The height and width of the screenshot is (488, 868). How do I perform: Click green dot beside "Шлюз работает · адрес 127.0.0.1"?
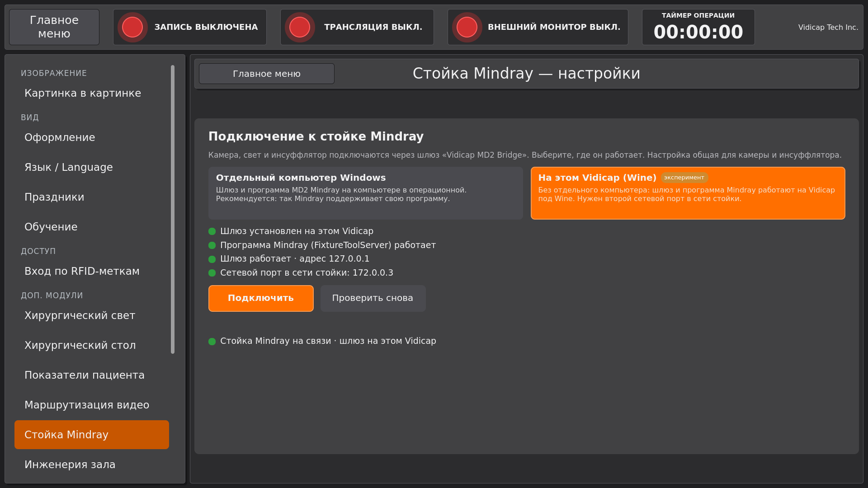click(x=212, y=259)
